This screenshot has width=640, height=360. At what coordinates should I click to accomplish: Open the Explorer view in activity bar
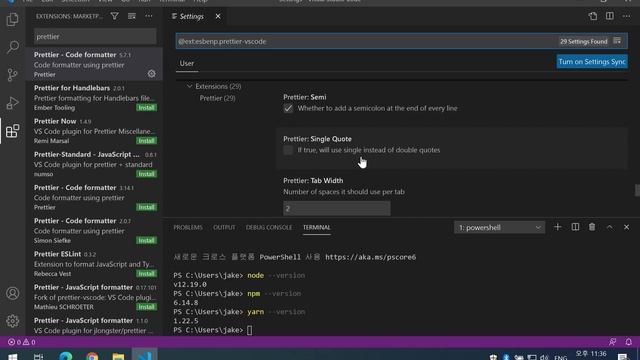[12, 20]
